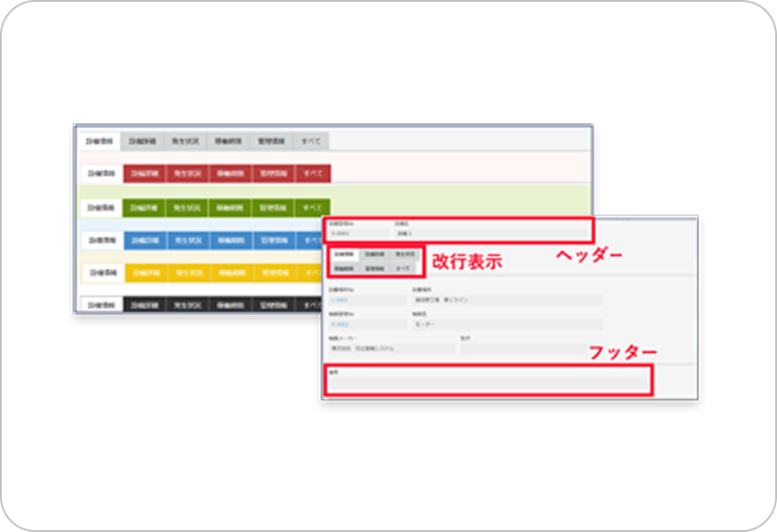The width and height of the screenshot is (777, 532).
Task: Switch to the 設備詳細 tab on the top tab bar
Action: [139, 140]
